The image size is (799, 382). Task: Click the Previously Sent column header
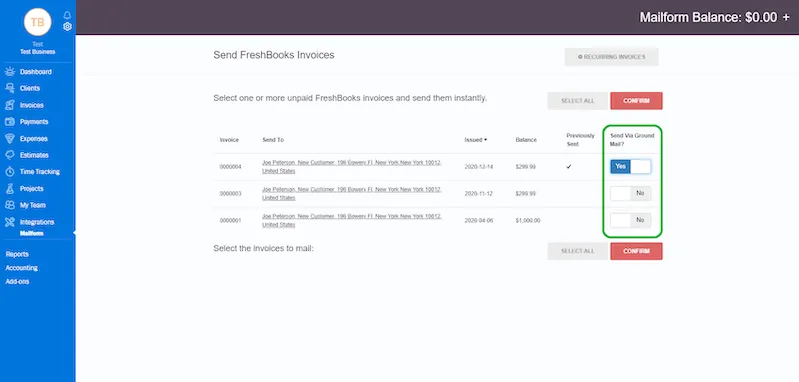580,140
